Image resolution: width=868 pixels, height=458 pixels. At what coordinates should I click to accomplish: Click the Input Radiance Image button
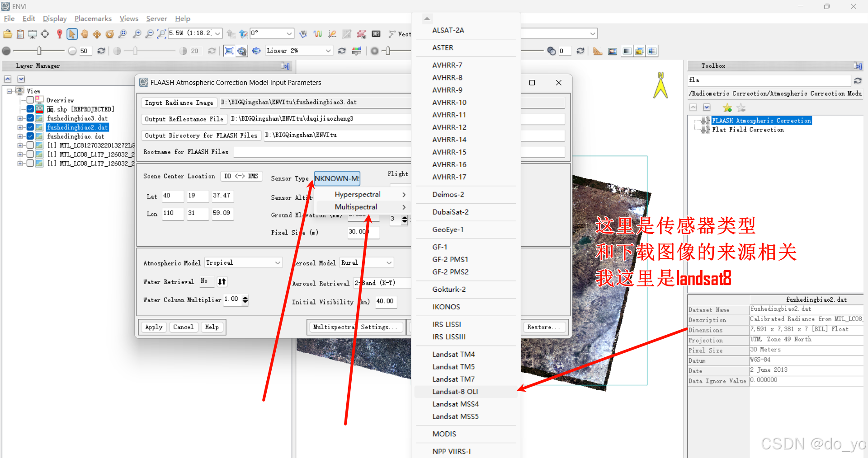pos(179,103)
